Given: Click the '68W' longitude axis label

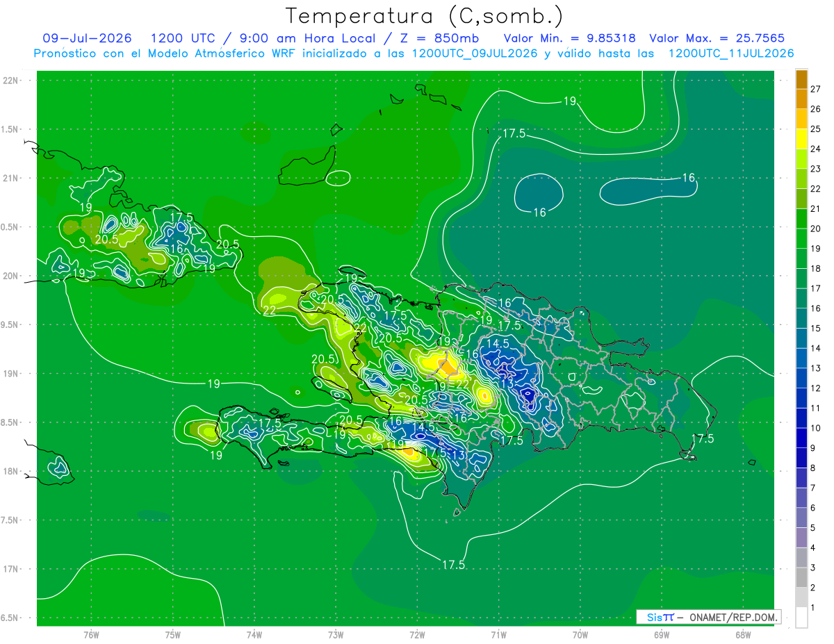Looking at the screenshot, I should 743,634.
